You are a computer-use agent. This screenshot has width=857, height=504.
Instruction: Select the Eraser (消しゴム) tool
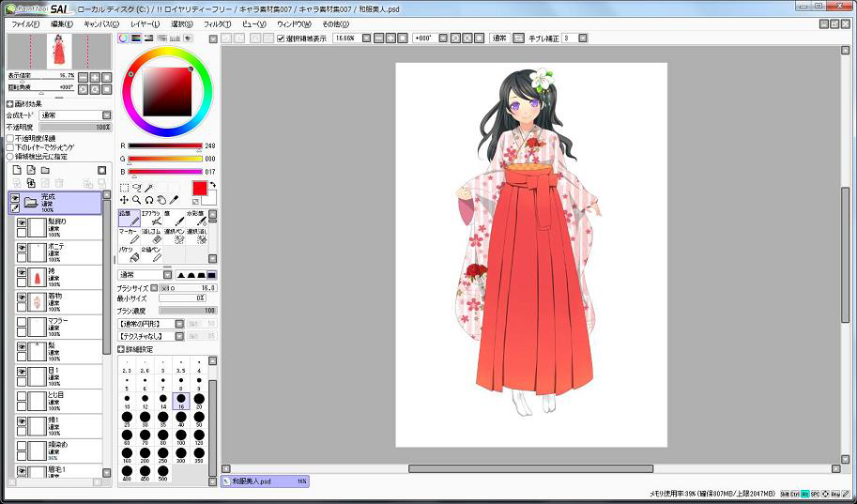click(152, 236)
